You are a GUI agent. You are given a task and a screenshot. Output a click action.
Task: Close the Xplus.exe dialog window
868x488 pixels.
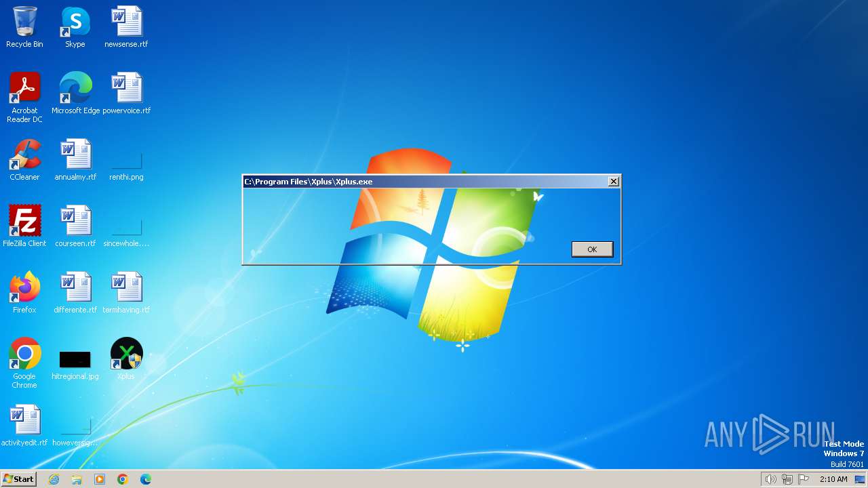pyautogui.click(x=613, y=181)
